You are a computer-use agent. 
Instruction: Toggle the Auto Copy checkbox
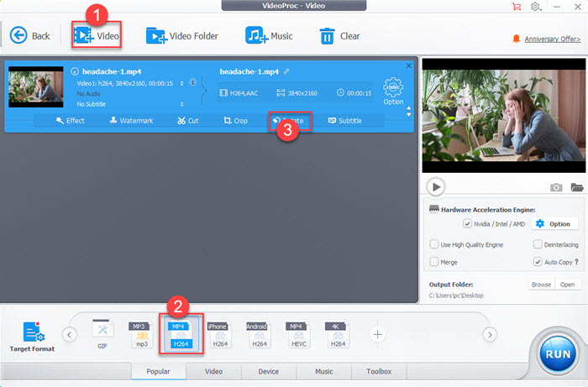tap(538, 261)
